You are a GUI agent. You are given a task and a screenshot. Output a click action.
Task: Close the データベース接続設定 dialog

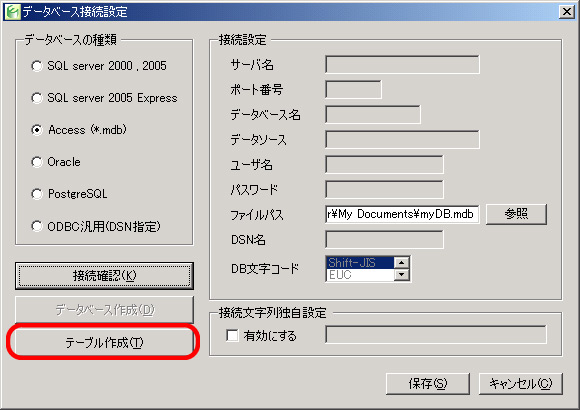click(x=566, y=12)
